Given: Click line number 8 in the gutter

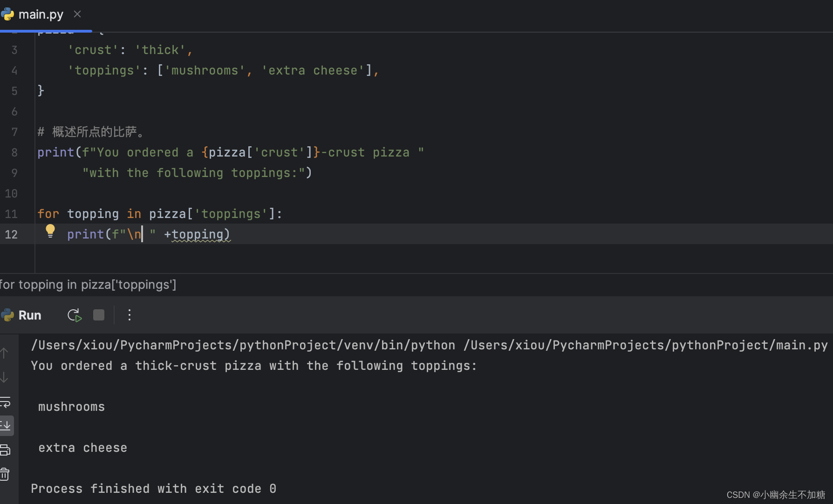Looking at the screenshot, I should tap(14, 152).
